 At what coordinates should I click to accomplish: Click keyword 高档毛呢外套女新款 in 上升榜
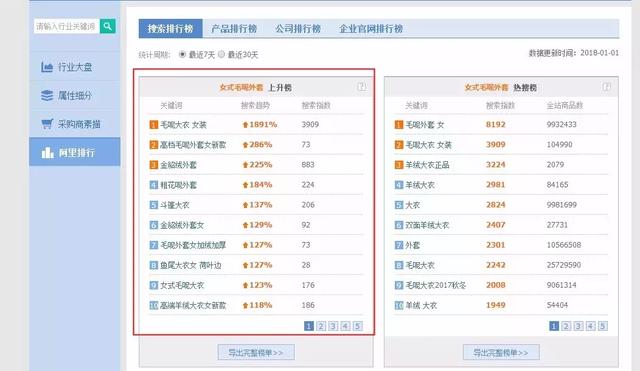coord(193,145)
